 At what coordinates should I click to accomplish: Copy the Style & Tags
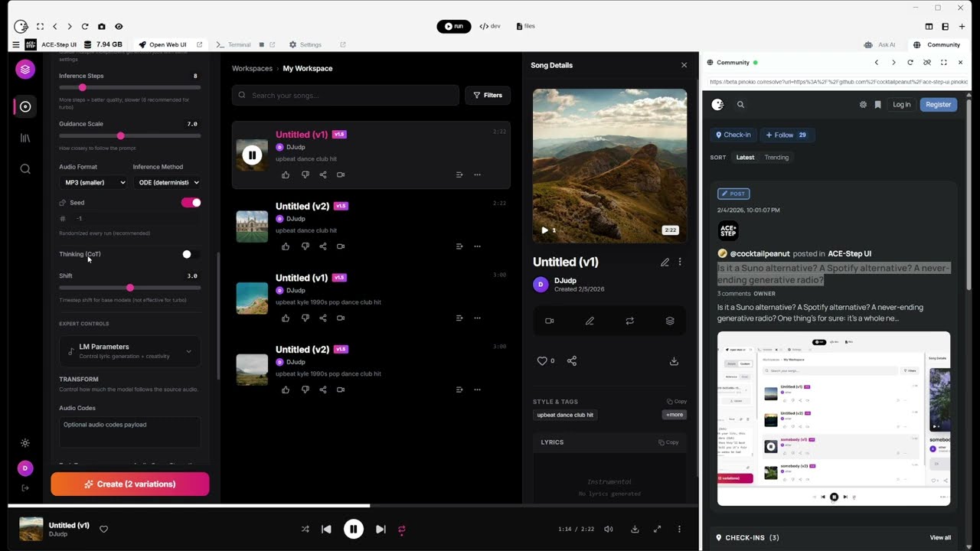click(x=677, y=402)
